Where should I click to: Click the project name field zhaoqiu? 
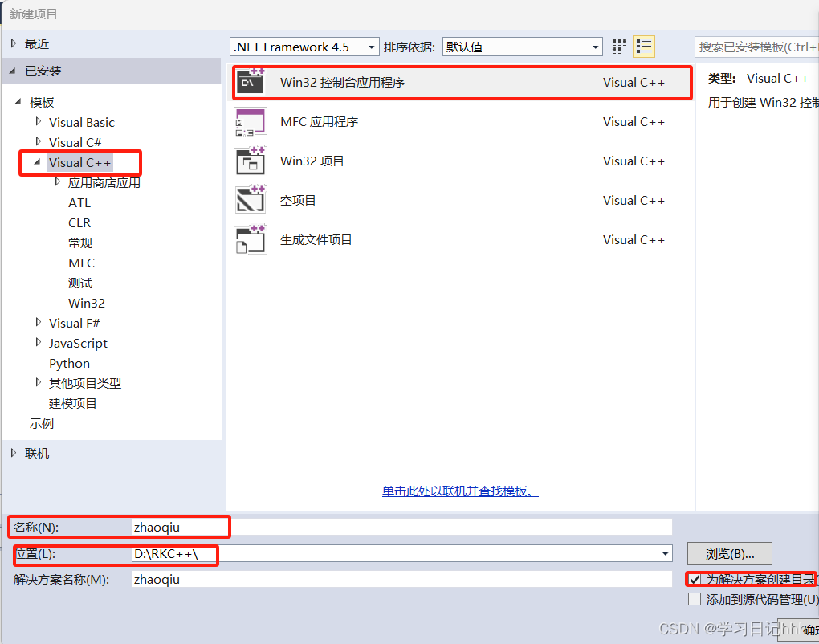pos(401,527)
